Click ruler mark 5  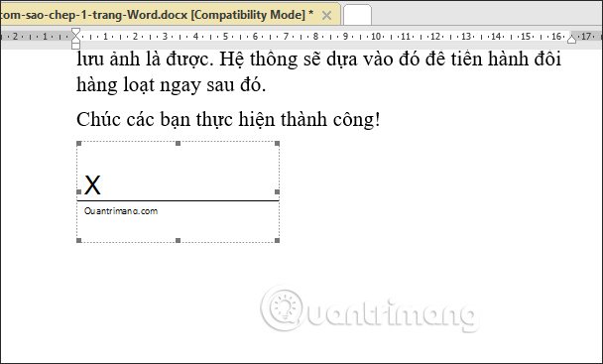coord(225,37)
